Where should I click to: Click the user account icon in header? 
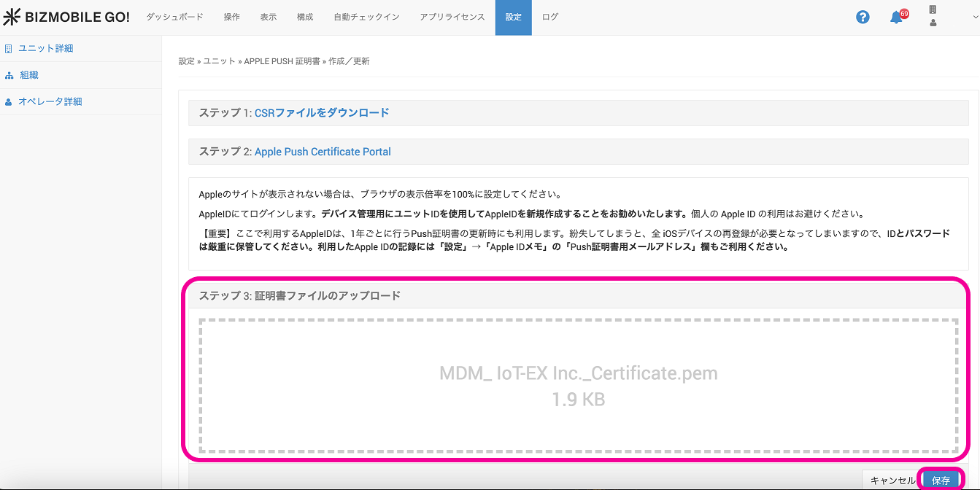[933, 23]
